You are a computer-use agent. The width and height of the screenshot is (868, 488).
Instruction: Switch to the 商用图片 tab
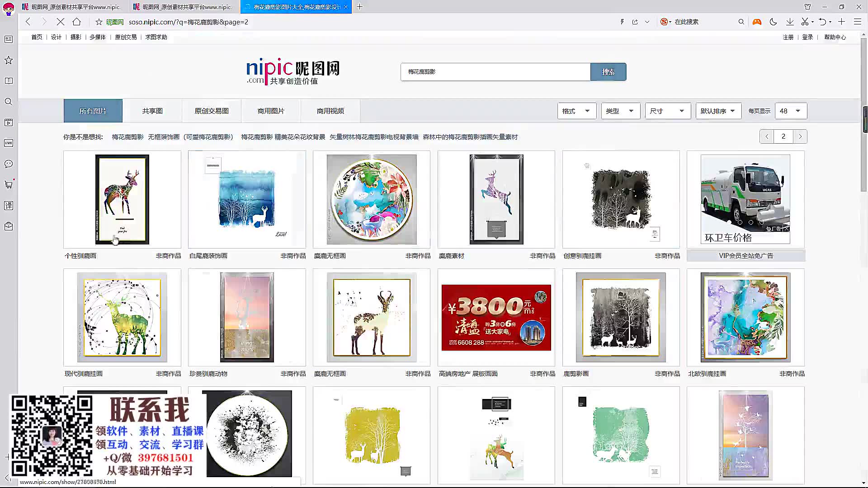pos(271,111)
